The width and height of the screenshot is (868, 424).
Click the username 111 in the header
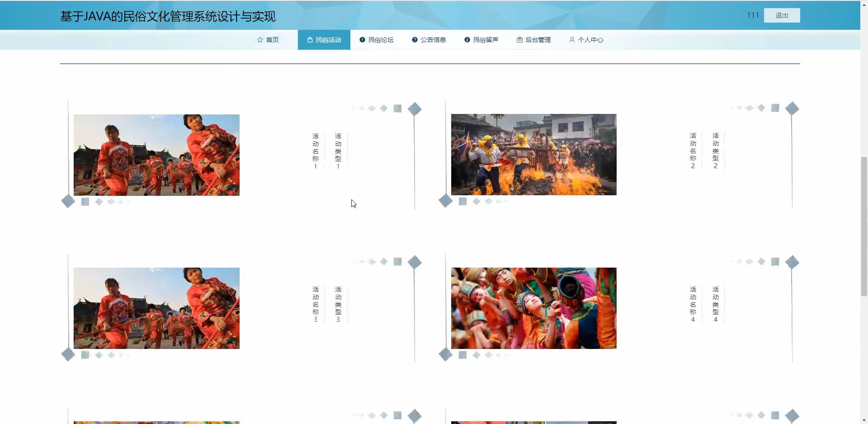[x=753, y=15]
